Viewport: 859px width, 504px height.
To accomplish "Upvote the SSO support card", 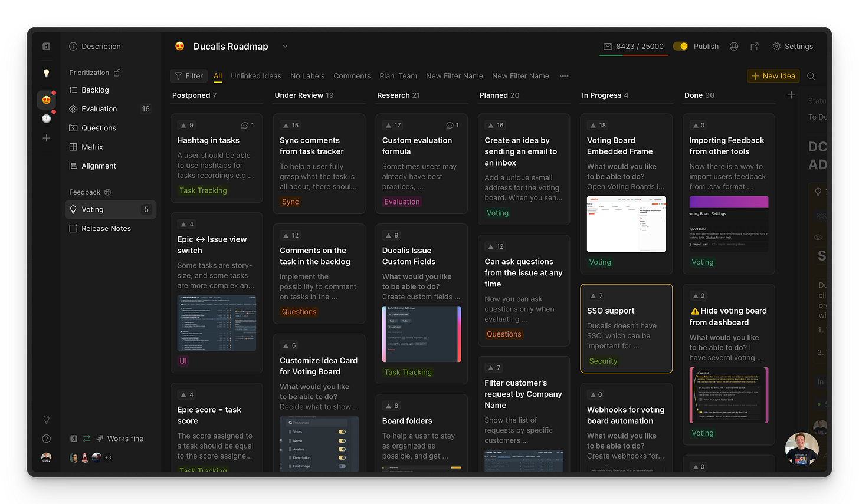I will [x=597, y=296].
